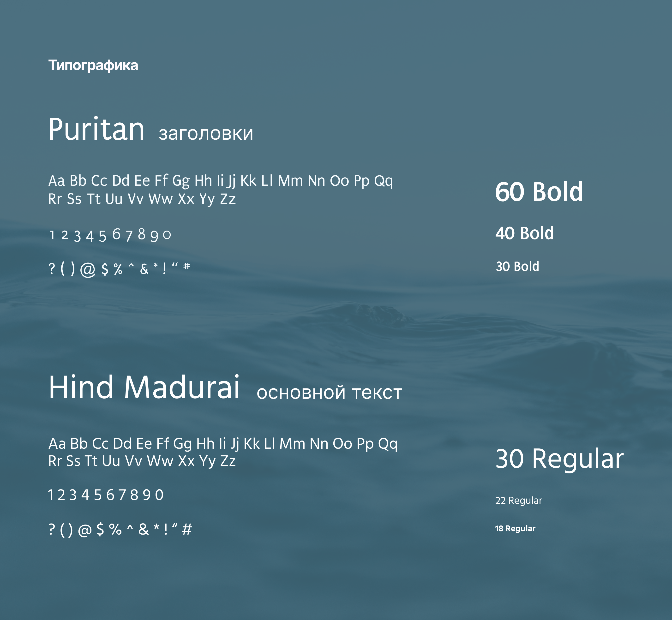Click the & symbol in Puritan glyphs

coord(144,269)
